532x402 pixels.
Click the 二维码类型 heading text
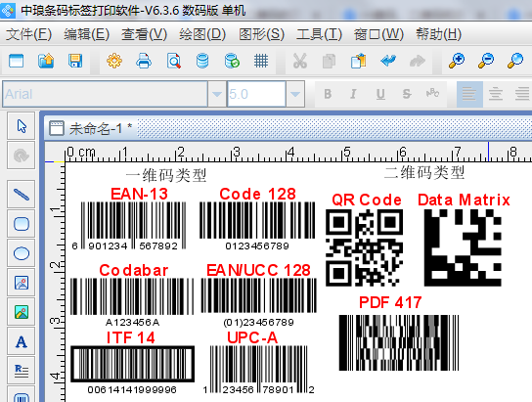click(x=424, y=173)
